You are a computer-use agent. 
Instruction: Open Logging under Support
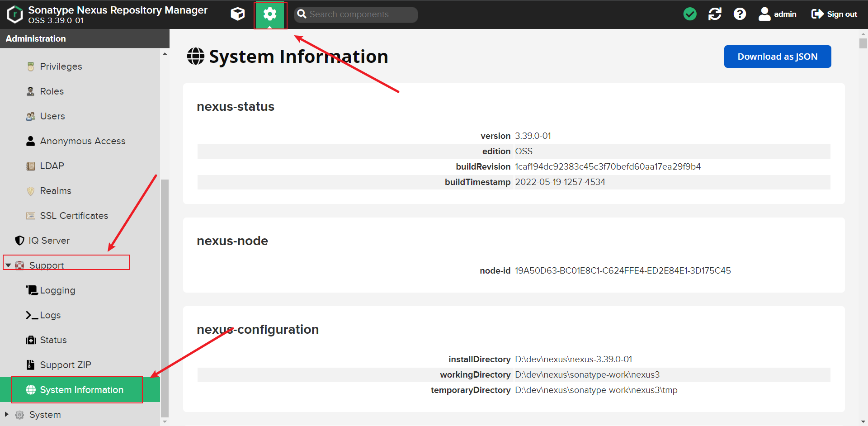(x=57, y=290)
